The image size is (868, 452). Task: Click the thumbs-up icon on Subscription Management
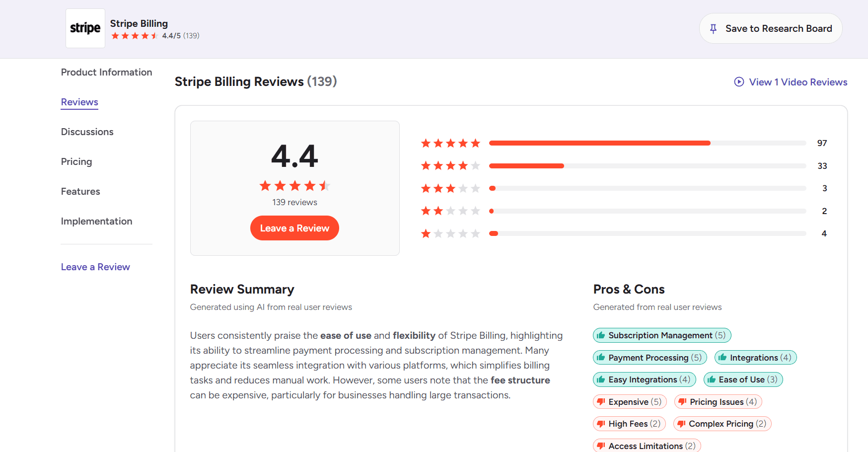(601, 335)
